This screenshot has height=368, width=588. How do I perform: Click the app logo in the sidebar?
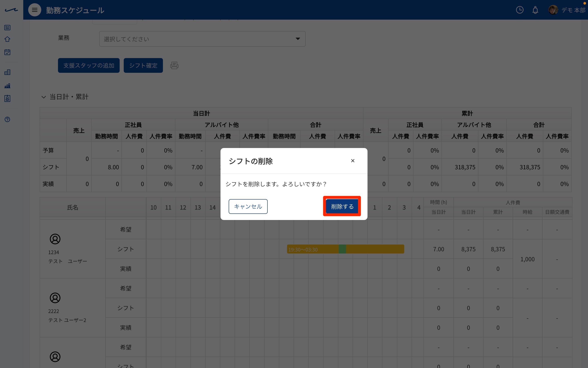[x=11, y=10]
